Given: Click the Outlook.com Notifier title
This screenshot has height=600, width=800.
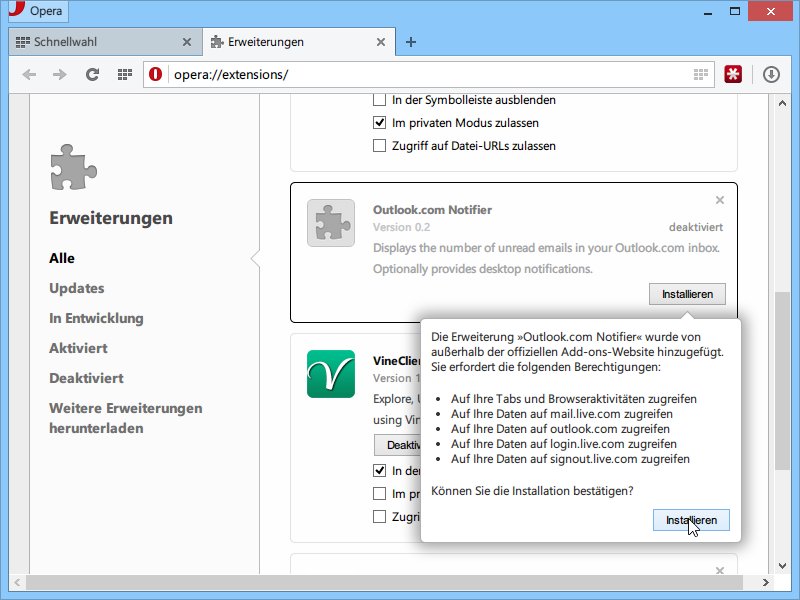Looking at the screenshot, I should pyautogui.click(x=432, y=210).
